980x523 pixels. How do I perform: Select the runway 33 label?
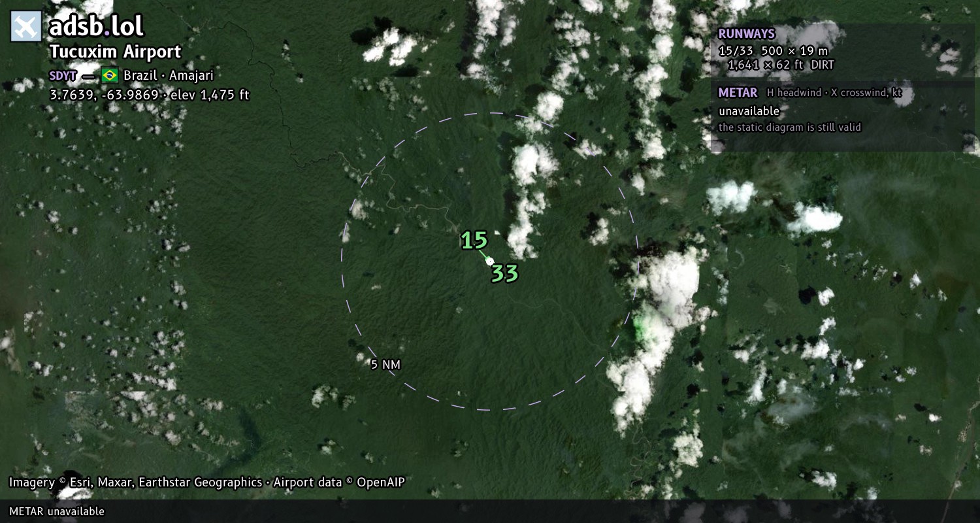pos(504,273)
